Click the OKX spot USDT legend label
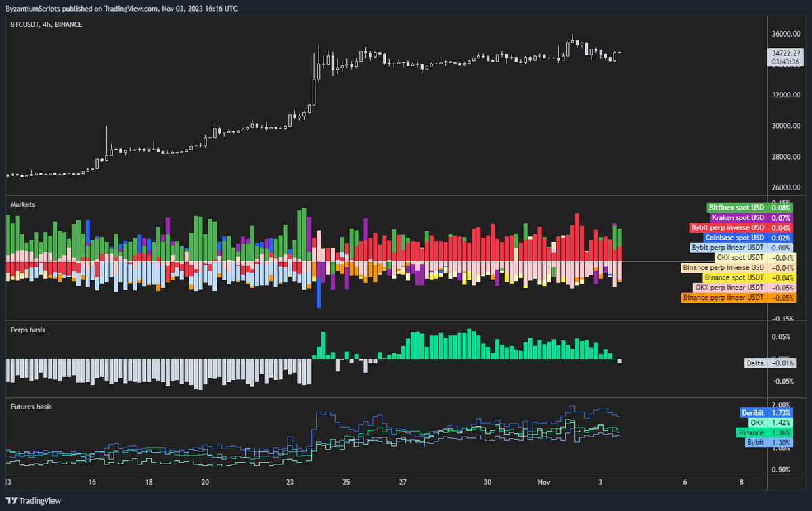 tap(741, 258)
